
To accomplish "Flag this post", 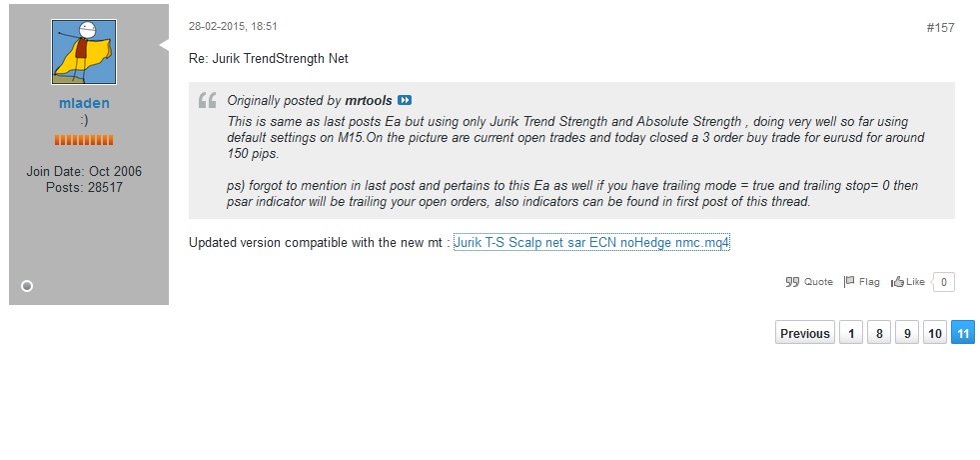I will [x=862, y=282].
